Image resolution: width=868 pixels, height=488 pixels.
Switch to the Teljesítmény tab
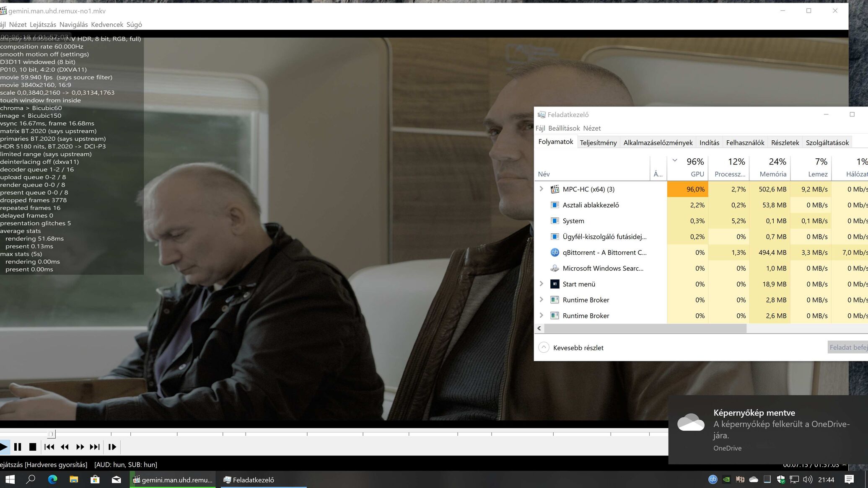pos(598,142)
